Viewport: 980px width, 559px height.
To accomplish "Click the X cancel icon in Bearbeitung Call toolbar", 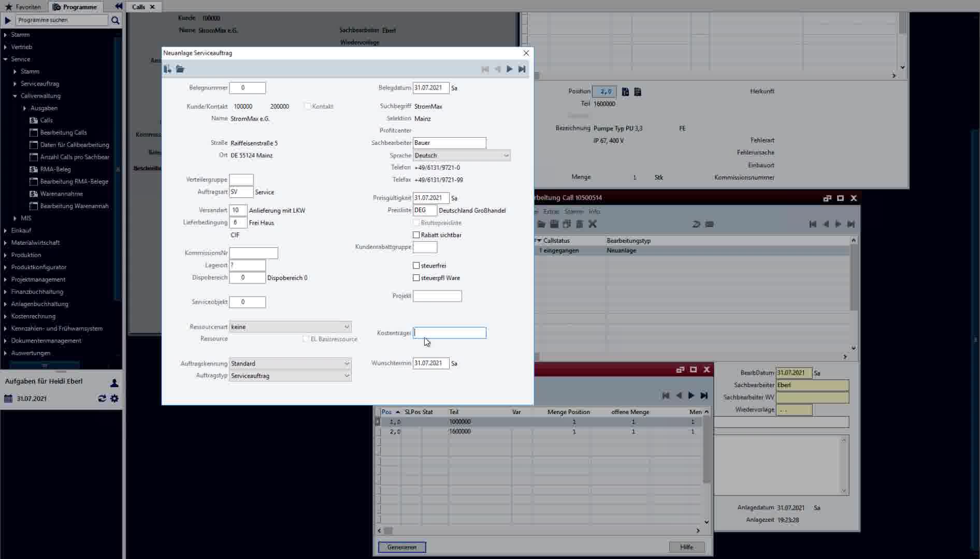I will point(593,224).
